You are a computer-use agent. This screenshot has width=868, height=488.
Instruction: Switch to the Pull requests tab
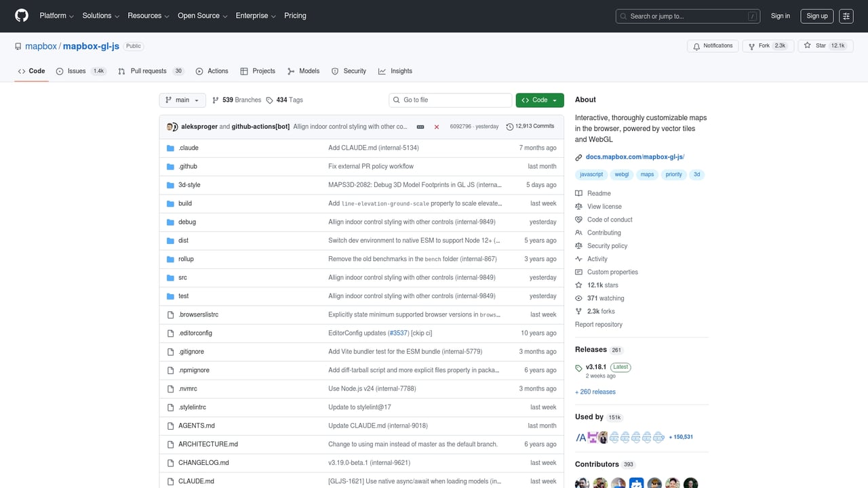point(149,70)
